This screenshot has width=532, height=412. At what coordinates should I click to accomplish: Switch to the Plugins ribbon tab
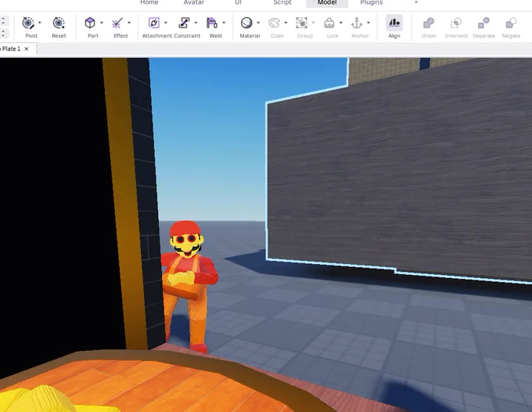click(372, 2)
